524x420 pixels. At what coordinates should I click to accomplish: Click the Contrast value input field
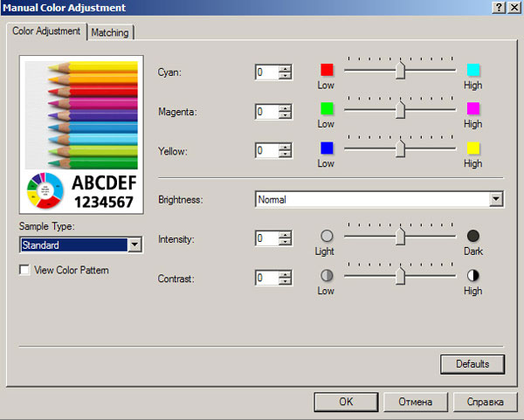267,278
